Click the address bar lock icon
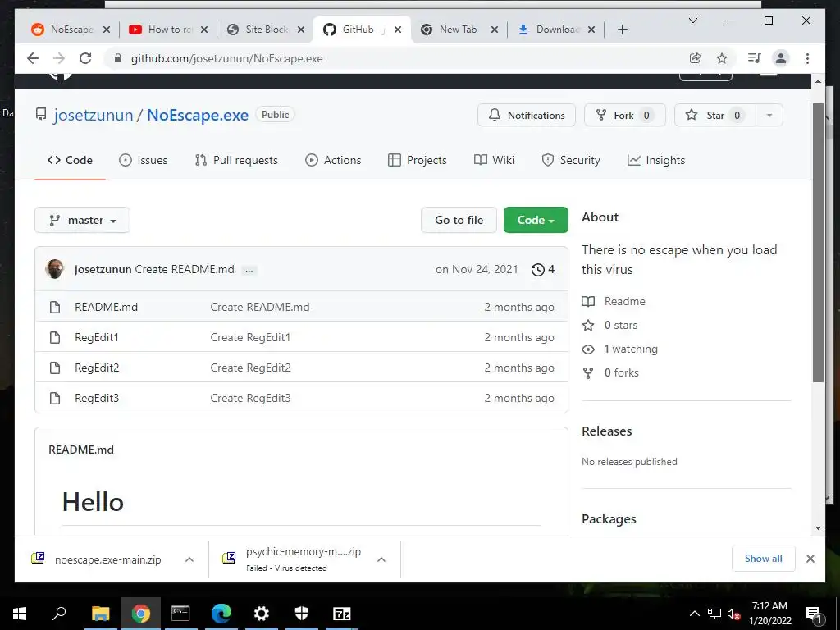Screen dimensions: 840x630 [118, 58]
